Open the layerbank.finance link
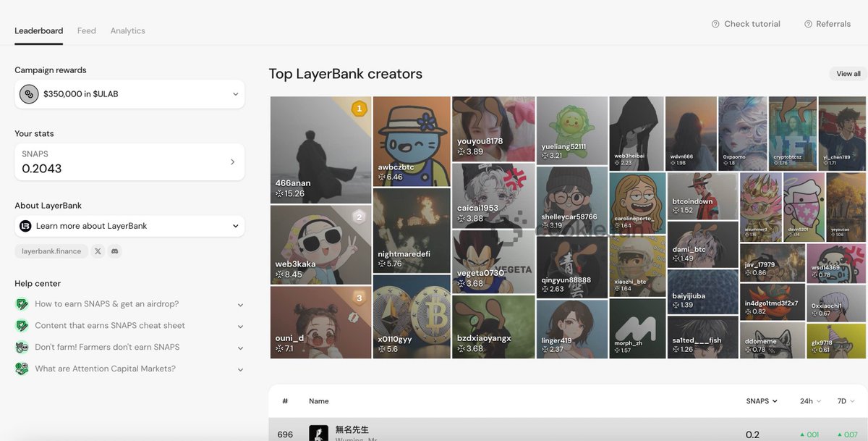The width and height of the screenshot is (868, 441). pos(51,251)
